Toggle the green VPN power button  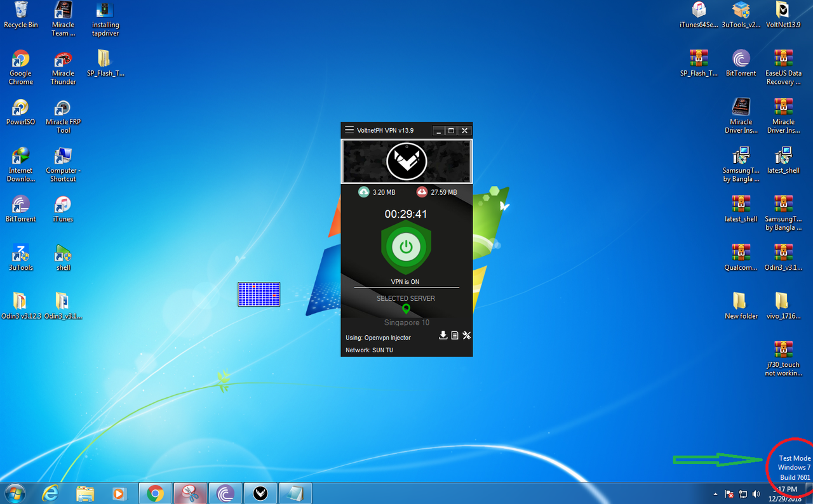coord(406,247)
